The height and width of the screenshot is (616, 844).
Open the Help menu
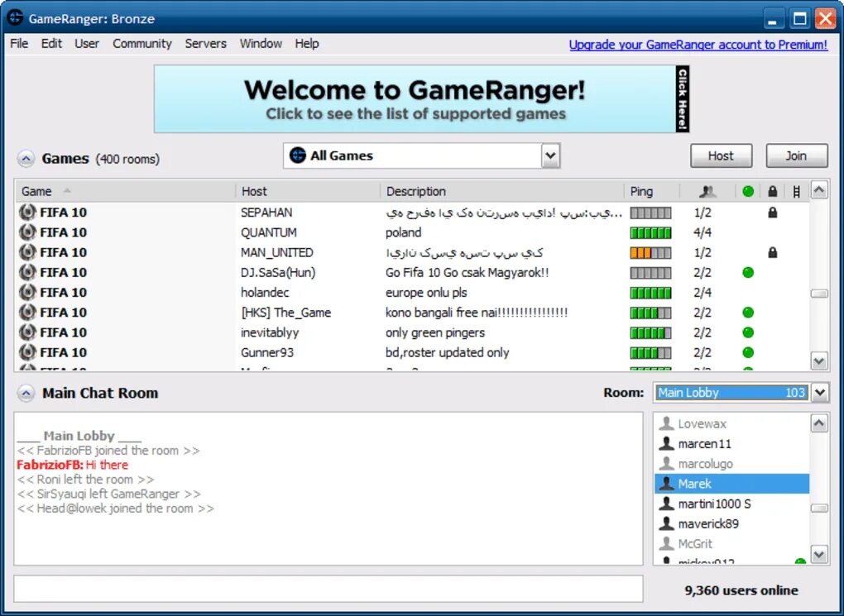(x=307, y=44)
